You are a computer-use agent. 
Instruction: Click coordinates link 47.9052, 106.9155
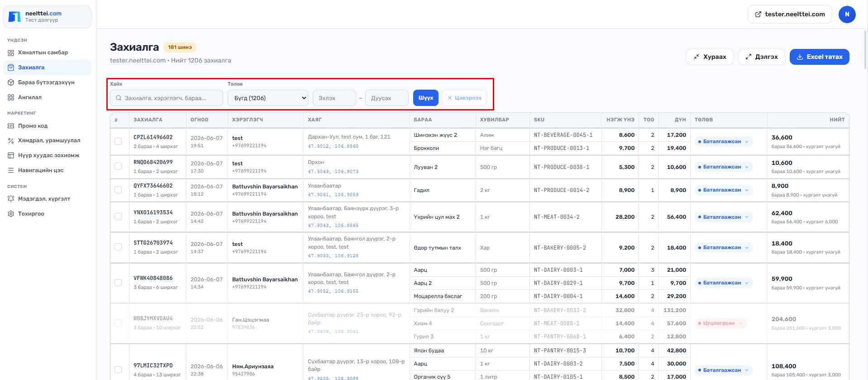coord(333,291)
